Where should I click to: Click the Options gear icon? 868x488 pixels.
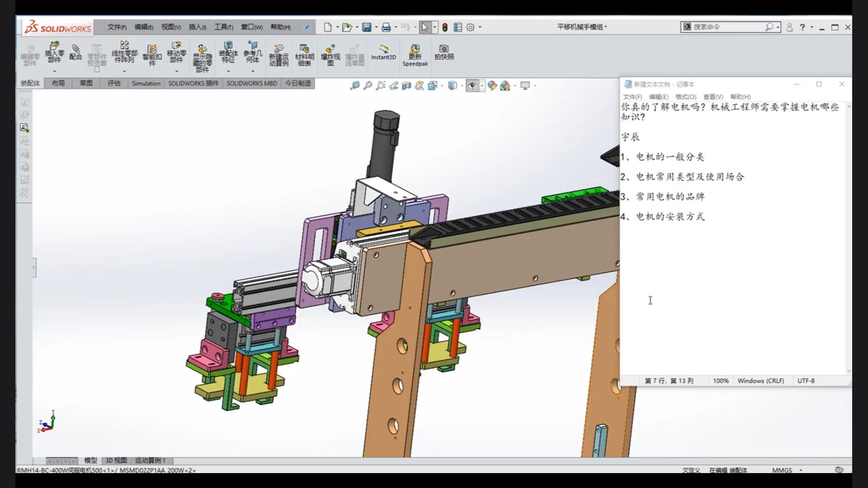click(x=470, y=27)
